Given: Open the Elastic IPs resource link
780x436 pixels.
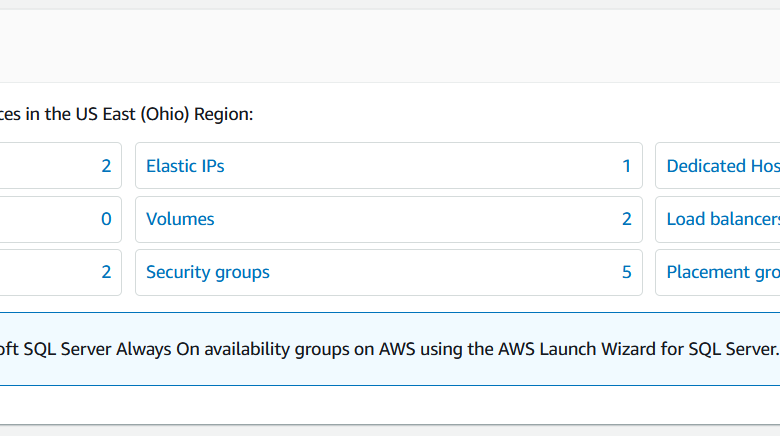Looking at the screenshot, I should 185,166.
